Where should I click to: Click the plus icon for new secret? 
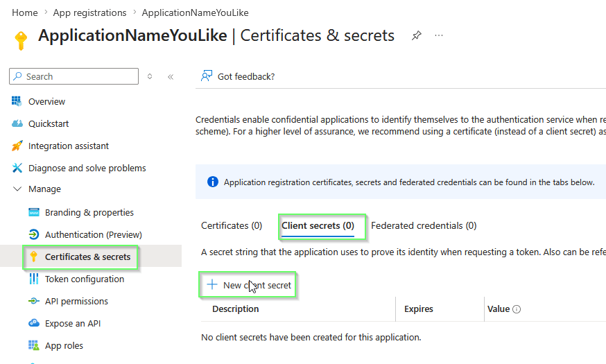pos(212,285)
